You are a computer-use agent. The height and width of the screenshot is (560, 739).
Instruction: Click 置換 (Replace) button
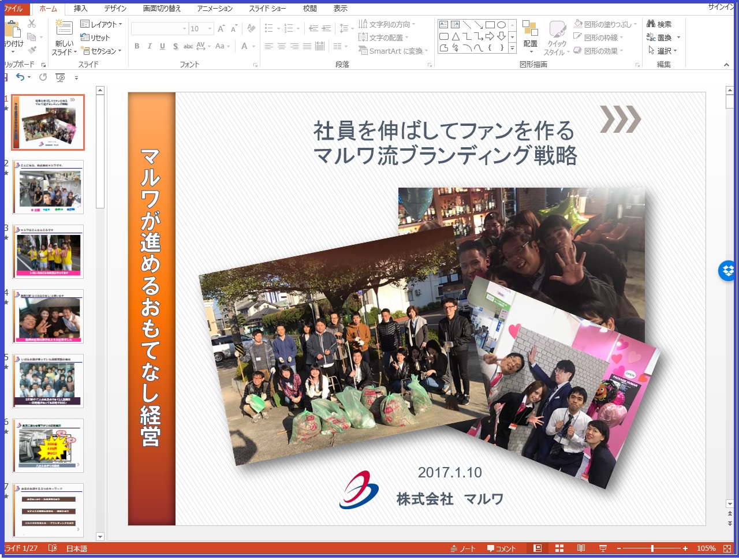point(659,38)
